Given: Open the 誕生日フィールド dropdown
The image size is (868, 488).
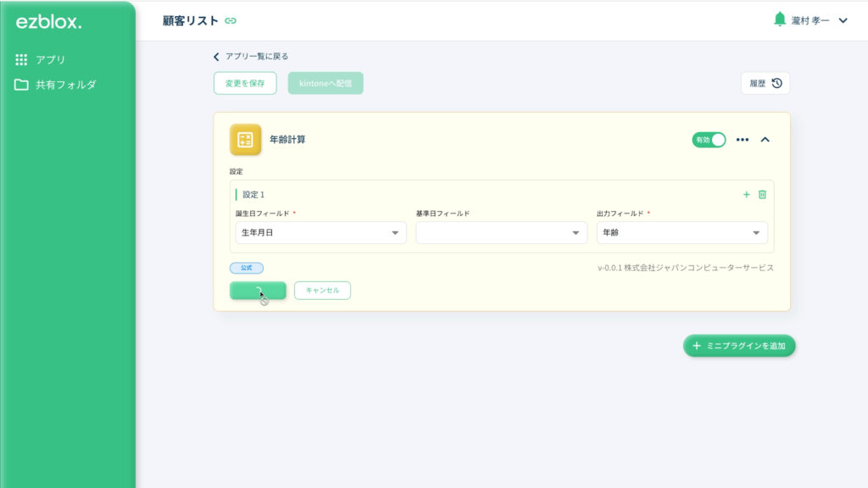Looking at the screenshot, I should click(x=320, y=232).
